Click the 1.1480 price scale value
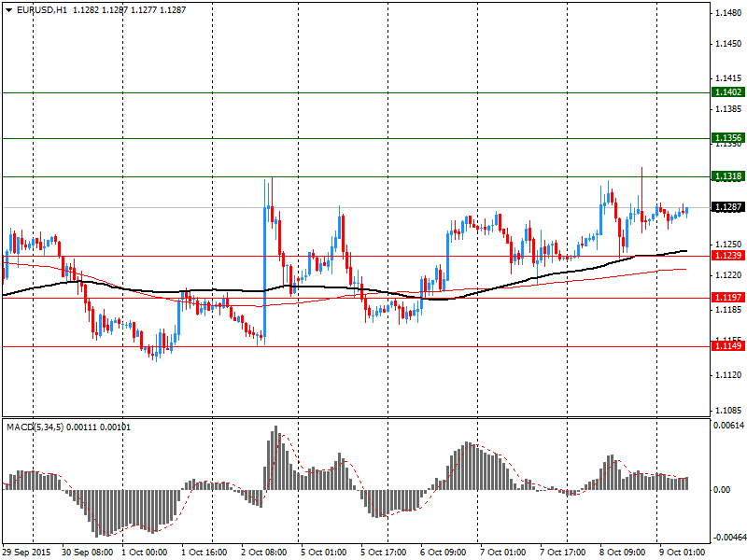 pyautogui.click(x=728, y=13)
